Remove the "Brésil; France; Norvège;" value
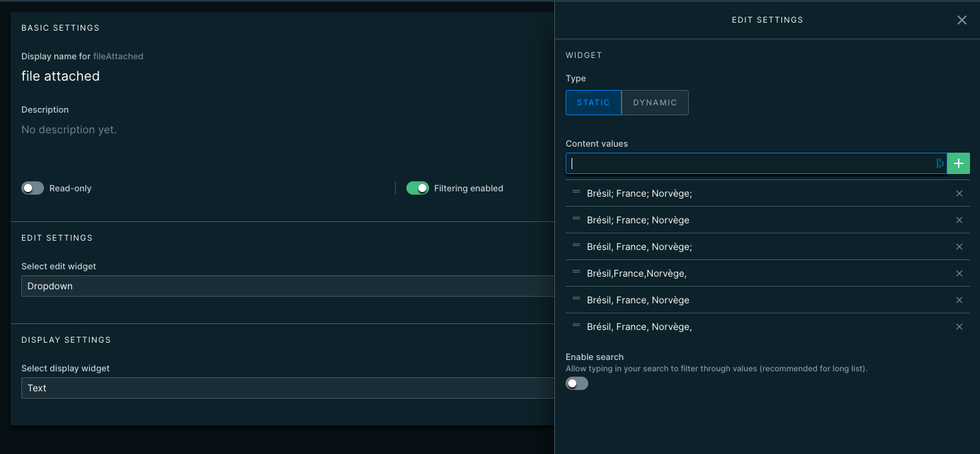Viewport: 980px width, 454px height. coord(959,193)
